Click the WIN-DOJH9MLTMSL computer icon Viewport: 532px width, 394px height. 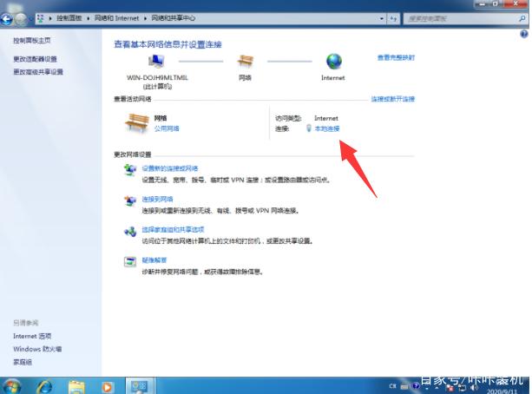pyautogui.click(x=156, y=61)
